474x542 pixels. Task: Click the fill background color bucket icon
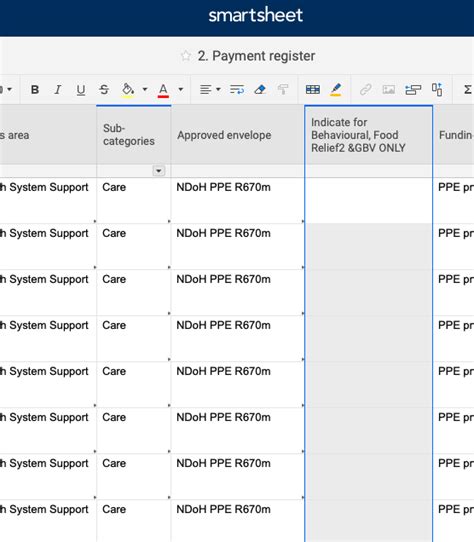click(x=128, y=90)
